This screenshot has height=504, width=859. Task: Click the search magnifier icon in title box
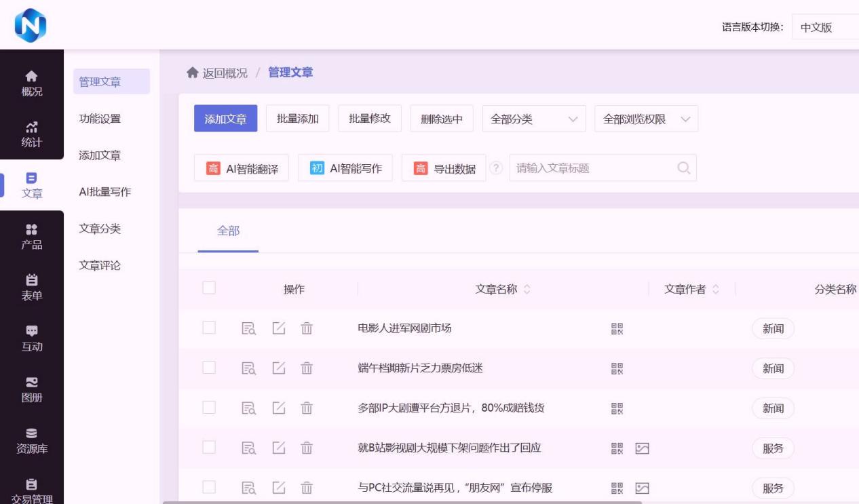(684, 168)
